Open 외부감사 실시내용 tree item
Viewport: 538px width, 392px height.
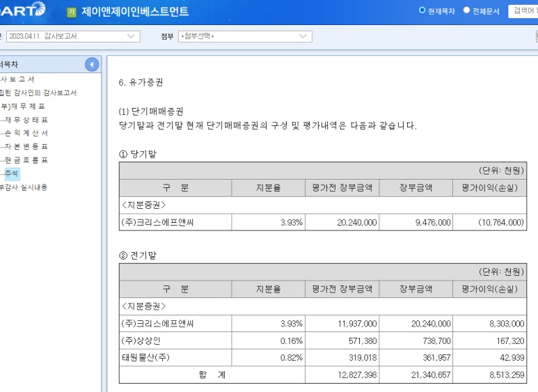[x=24, y=187]
